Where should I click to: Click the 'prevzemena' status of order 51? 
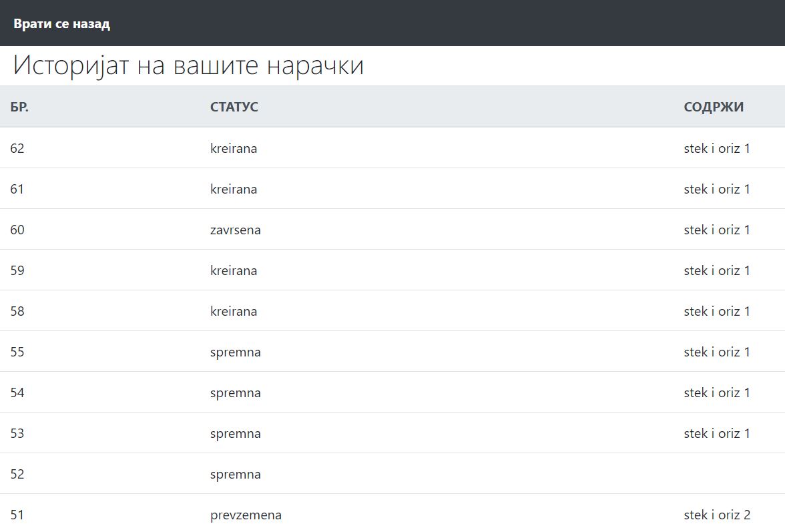point(246,515)
